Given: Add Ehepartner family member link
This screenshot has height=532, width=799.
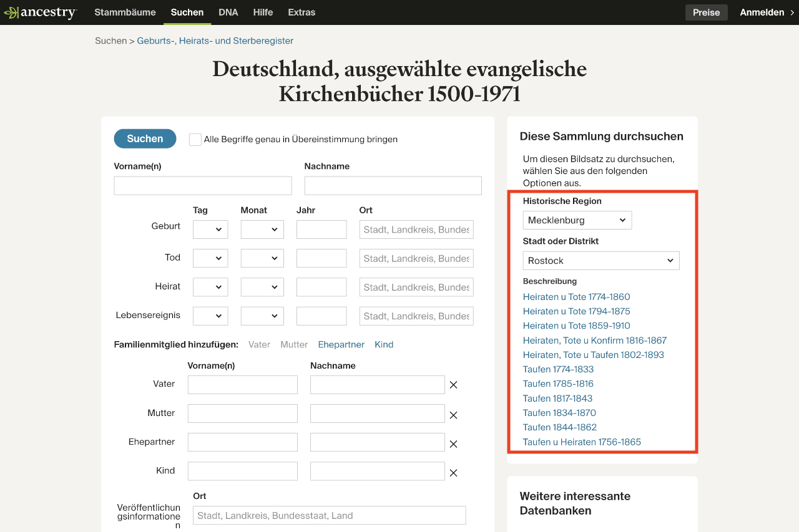Looking at the screenshot, I should (x=341, y=344).
